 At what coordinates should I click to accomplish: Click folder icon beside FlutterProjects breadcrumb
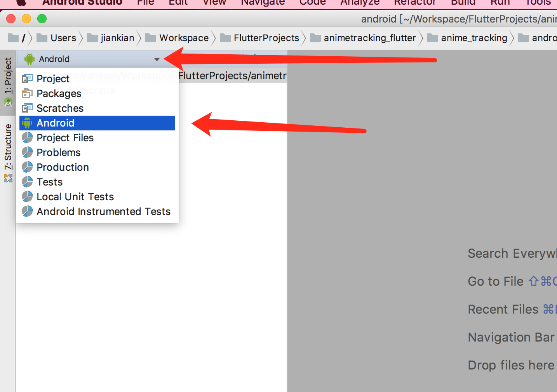tap(225, 38)
